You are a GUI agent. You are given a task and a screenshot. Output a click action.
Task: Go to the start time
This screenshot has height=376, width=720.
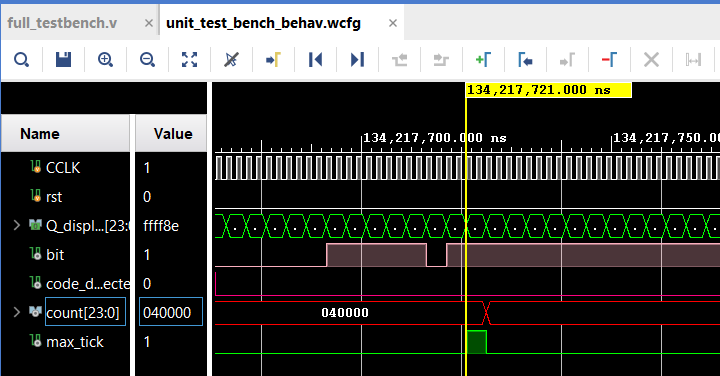315,60
